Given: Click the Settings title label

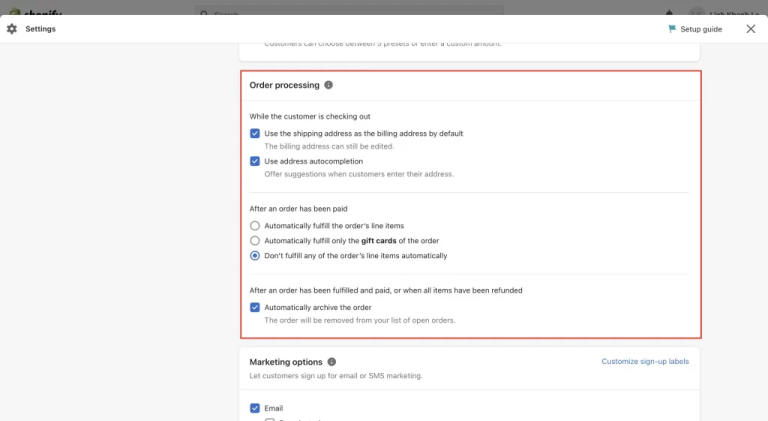Looking at the screenshot, I should point(40,29).
